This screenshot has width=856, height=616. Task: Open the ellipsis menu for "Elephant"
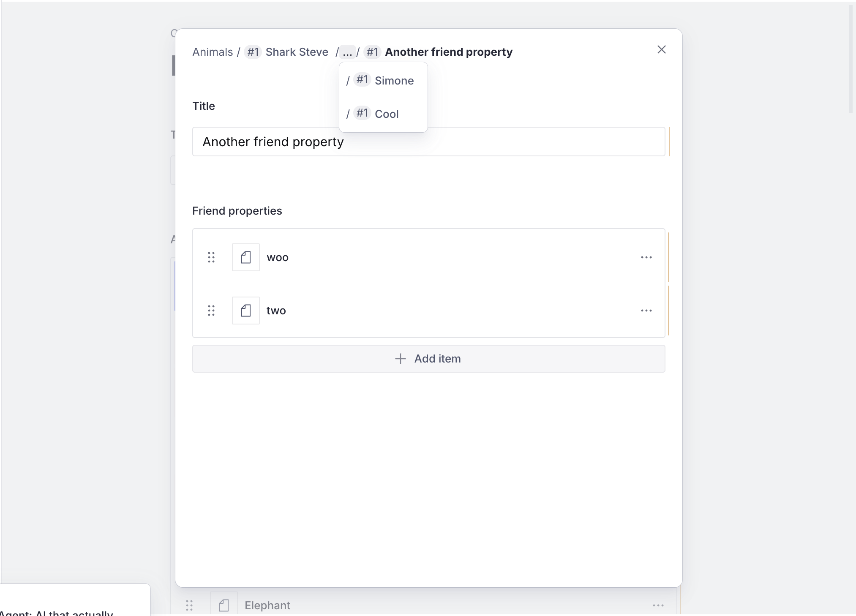point(658,605)
